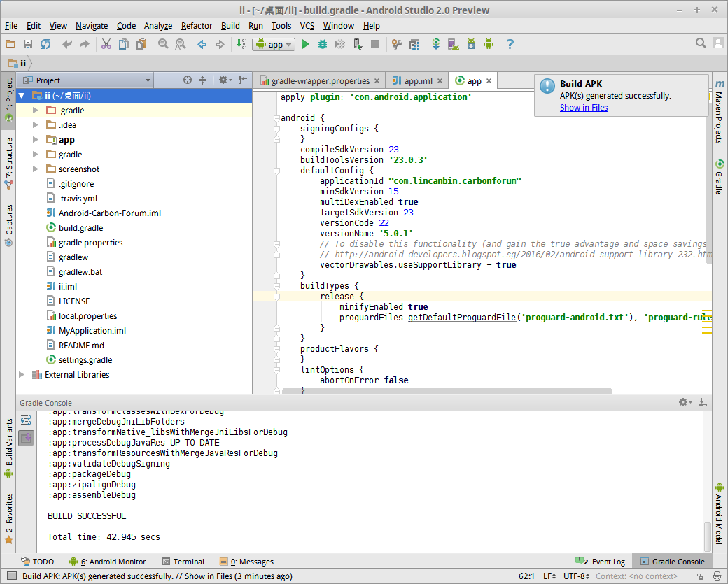The width and height of the screenshot is (728, 584).
Task: Open the Messages tool window button
Action: [x=247, y=562]
